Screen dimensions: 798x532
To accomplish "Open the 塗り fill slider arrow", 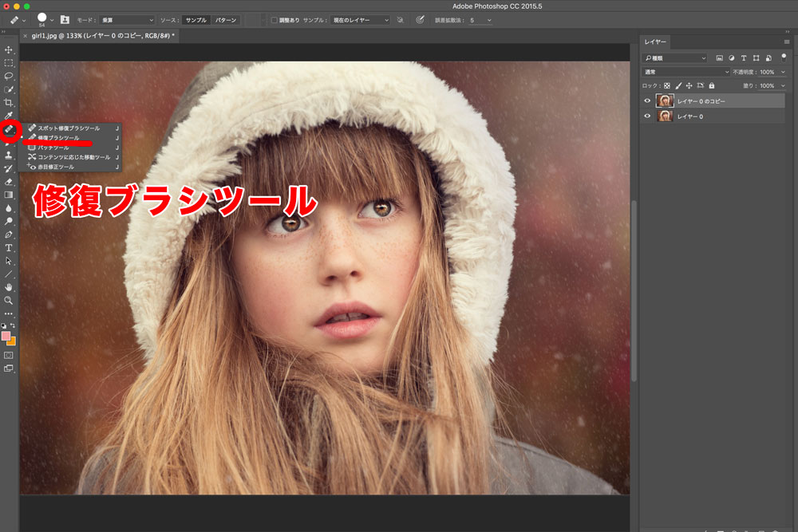I will [783, 85].
